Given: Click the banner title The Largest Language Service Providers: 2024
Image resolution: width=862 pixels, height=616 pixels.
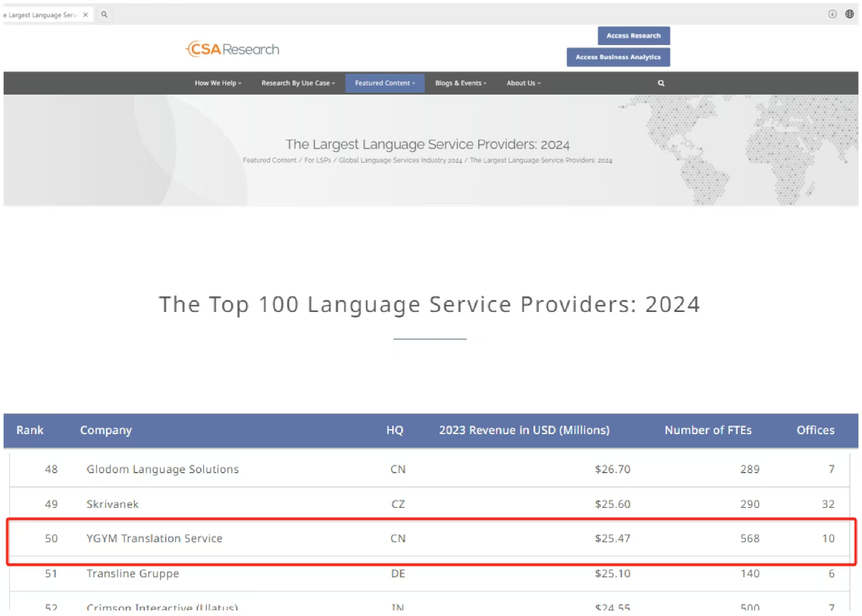Looking at the screenshot, I should point(427,144).
